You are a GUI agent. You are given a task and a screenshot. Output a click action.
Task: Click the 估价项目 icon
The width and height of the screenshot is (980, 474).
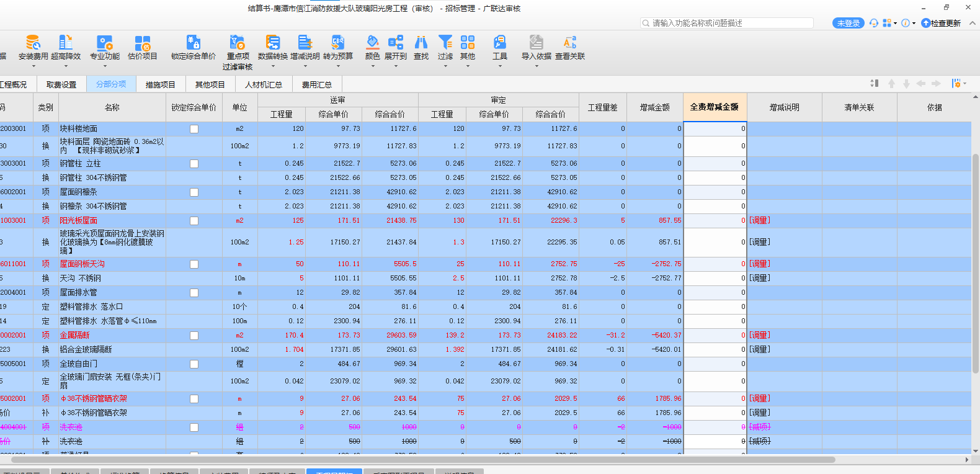click(x=143, y=43)
